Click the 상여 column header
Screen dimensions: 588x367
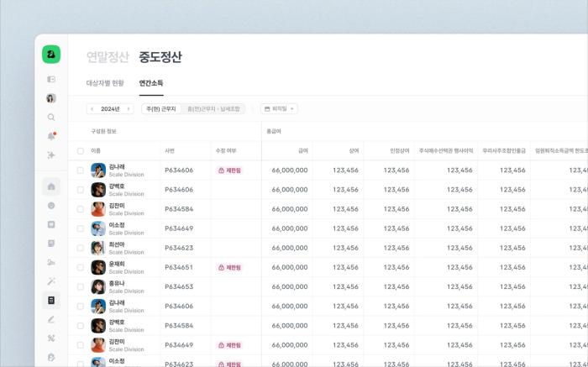[x=354, y=150]
